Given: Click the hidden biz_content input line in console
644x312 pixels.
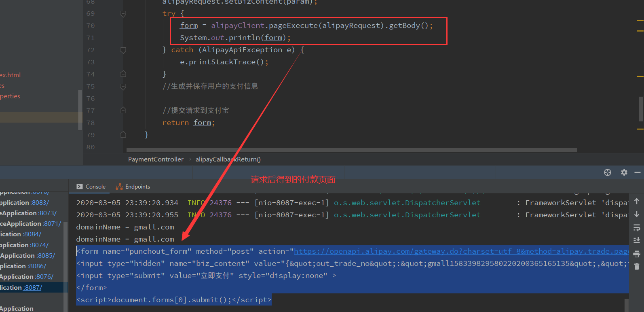Looking at the screenshot, I should coord(352,263).
